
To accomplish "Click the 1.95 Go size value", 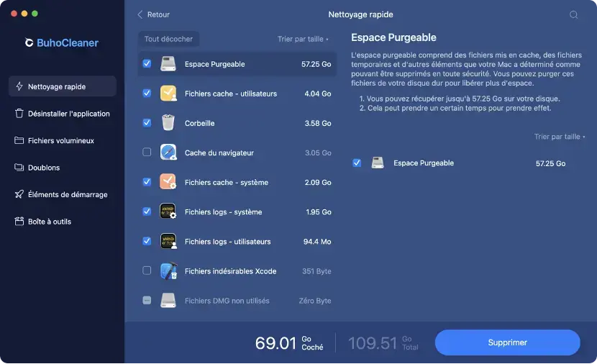I will (319, 212).
